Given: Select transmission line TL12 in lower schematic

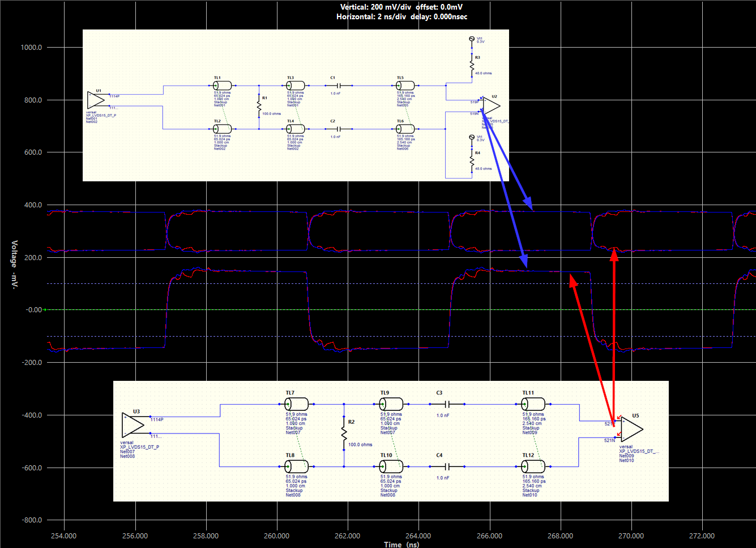Looking at the screenshot, I should point(533,466).
